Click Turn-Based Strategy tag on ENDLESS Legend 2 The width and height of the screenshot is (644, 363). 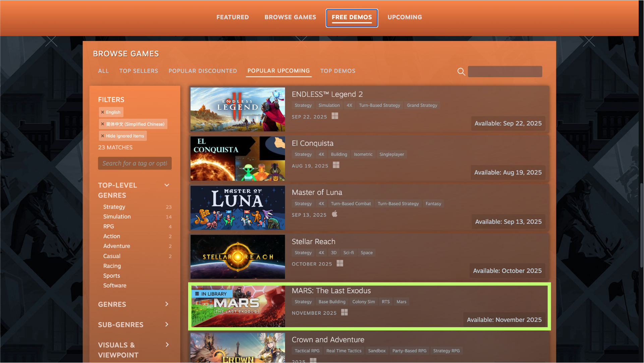[379, 105]
